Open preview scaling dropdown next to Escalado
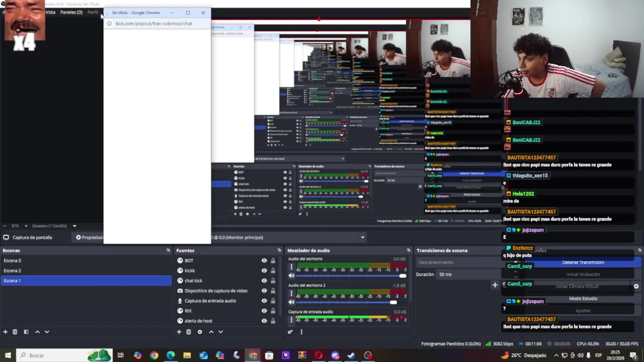 pyautogui.click(x=74, y=226)
